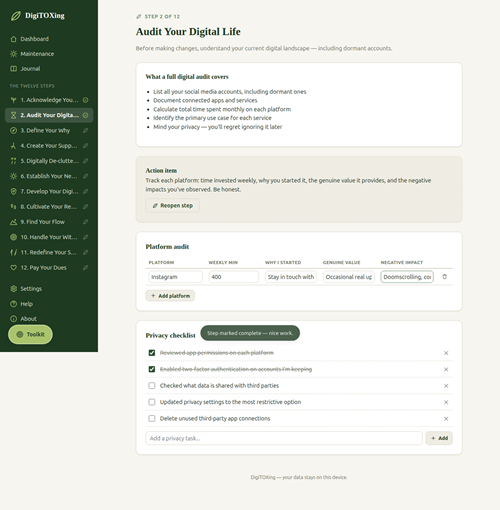
Task: Click the Add platform button
Action: tap(170, 296)
